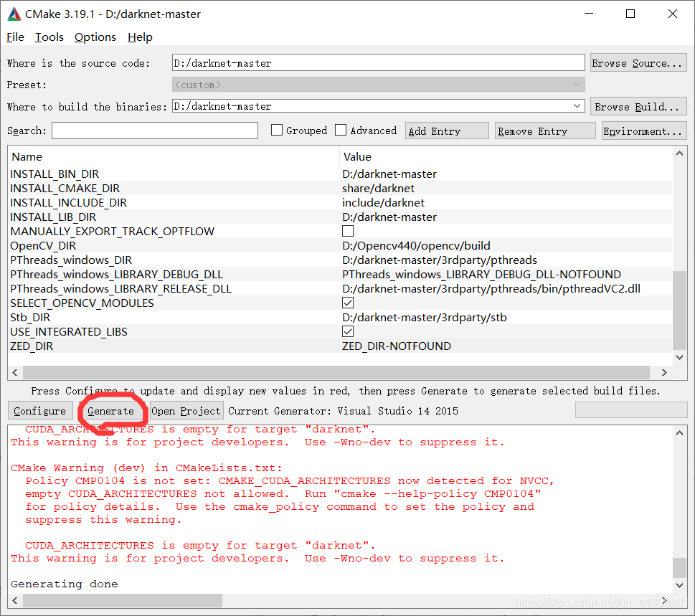Image resolution: width=695 pixels, height=616 pixels.
Task: Select the OpenCV_DIR entry name
Action: pyautogui.click(x=43, y=246)
